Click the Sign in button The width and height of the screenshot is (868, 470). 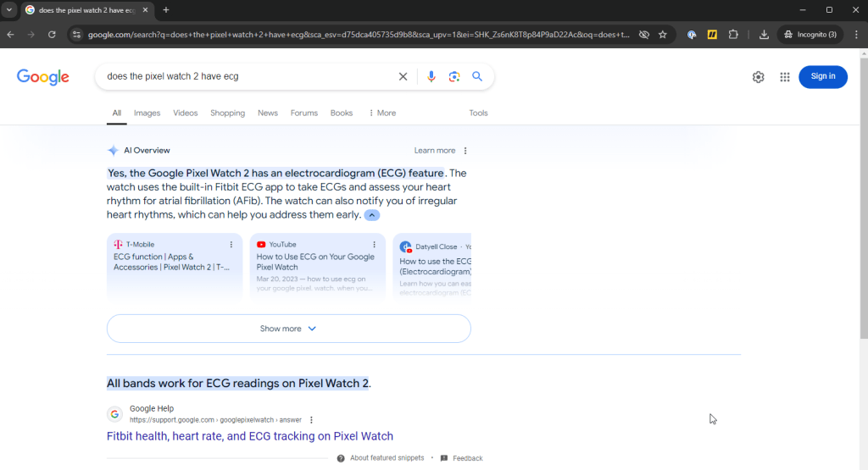pos(822,76)
